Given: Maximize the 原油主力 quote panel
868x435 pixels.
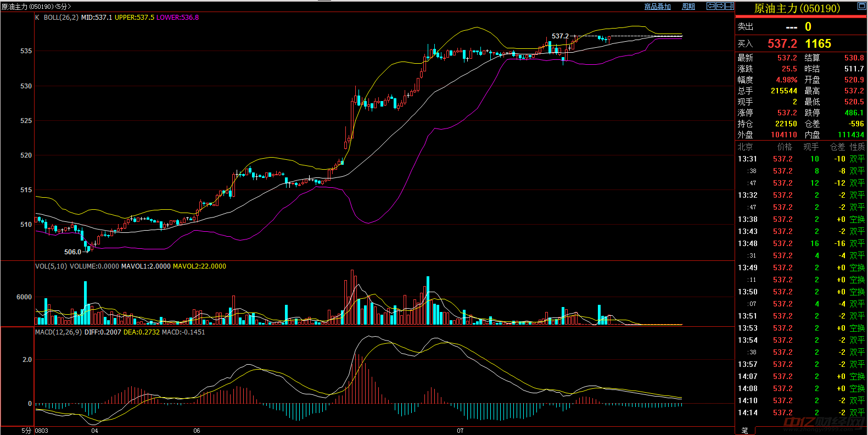Looking at the screenshot, I should (x=861, y=7).
